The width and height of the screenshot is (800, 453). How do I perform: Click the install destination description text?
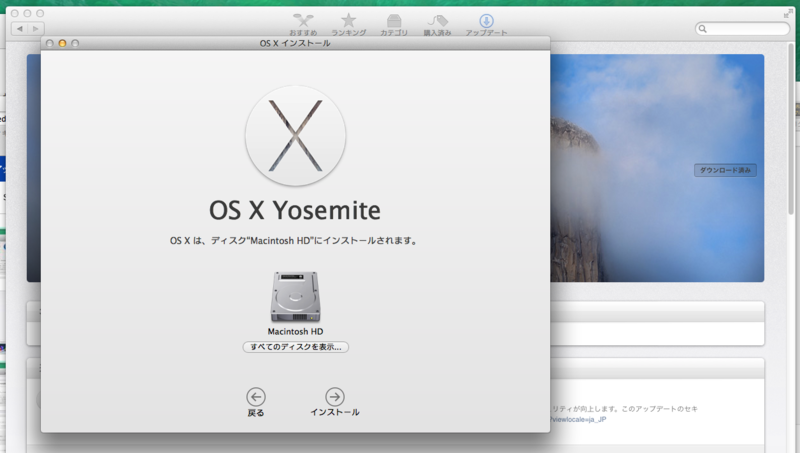click(294, 241)
